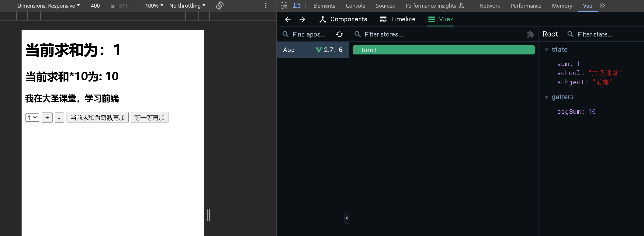Click the search icon beside Filter state
The image size is (644, 236).
tap(570, 34)
